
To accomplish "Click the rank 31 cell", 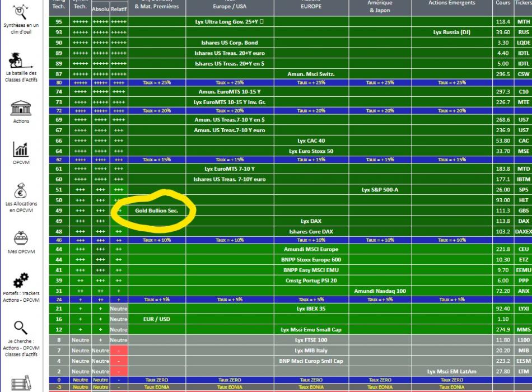I will tap(59, 292).
